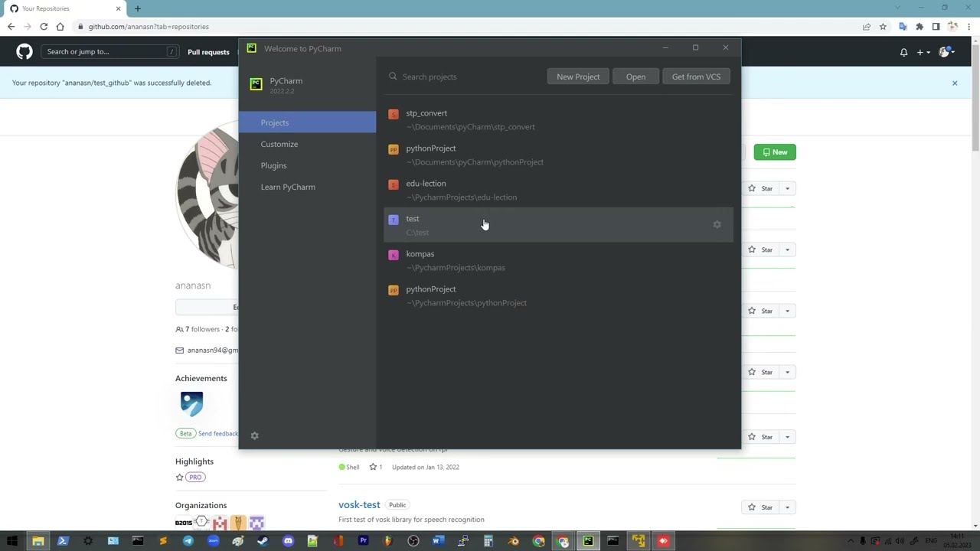Click the New Project button
The height and width of the screenshot is (551, 980).
[578, 77]
